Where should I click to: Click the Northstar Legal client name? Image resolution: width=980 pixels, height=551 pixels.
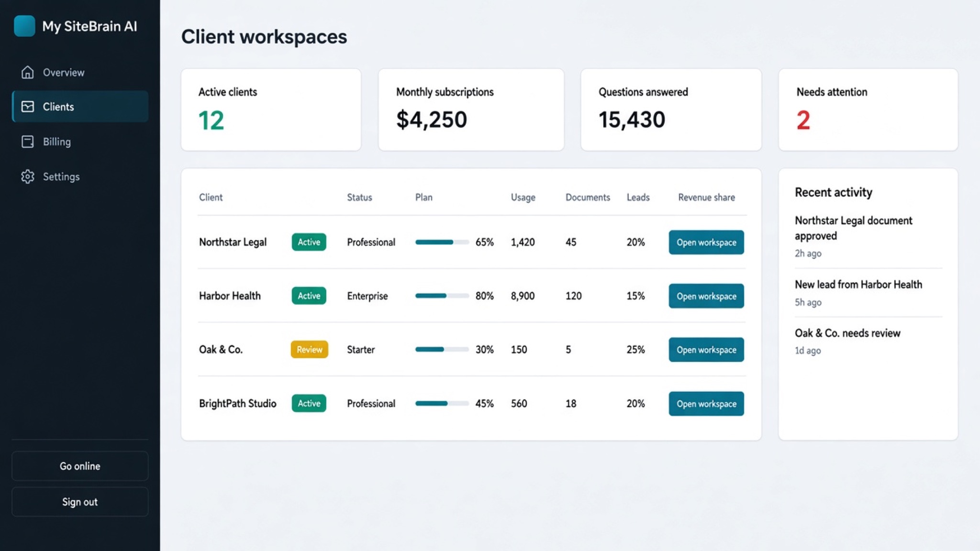(233, 242)
